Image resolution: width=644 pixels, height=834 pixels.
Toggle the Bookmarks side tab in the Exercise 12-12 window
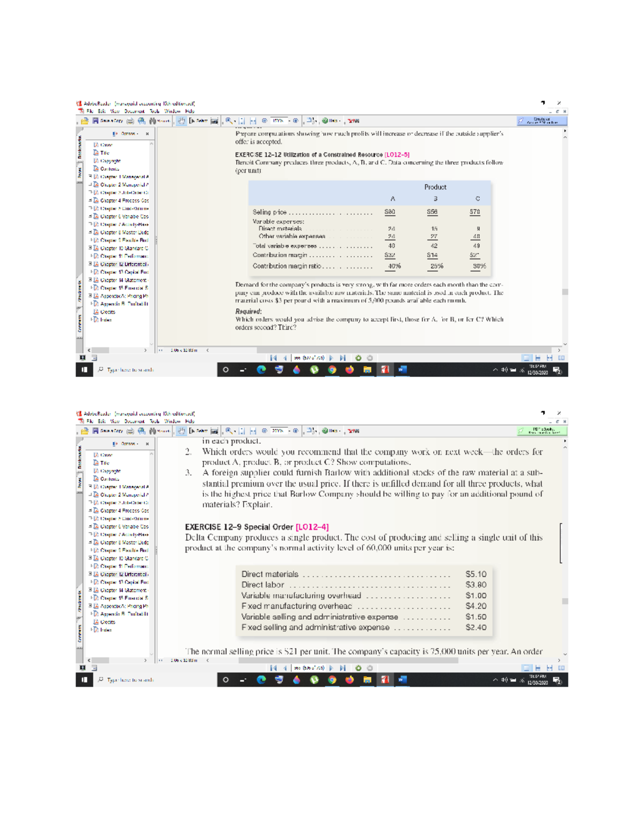click(79, 146)
